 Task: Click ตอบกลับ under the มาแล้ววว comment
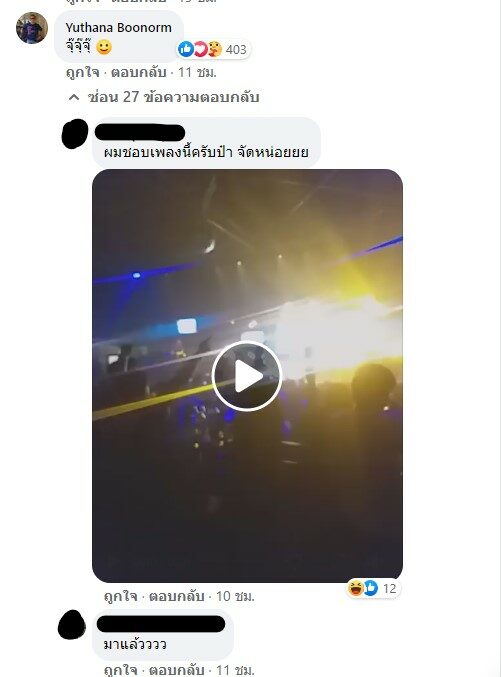pyautogui.click(x=176, y=670)
